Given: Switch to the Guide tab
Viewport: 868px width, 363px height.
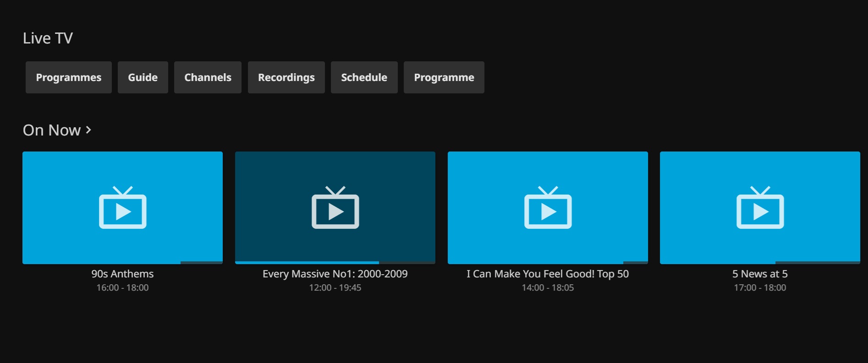Looking at the screenshot, I should (143, 77).
